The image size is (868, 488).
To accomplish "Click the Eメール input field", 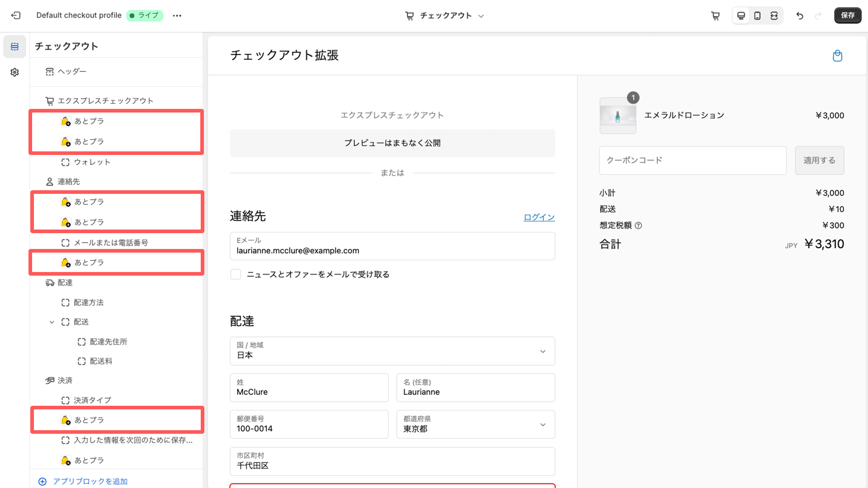I will coord(392,246).
